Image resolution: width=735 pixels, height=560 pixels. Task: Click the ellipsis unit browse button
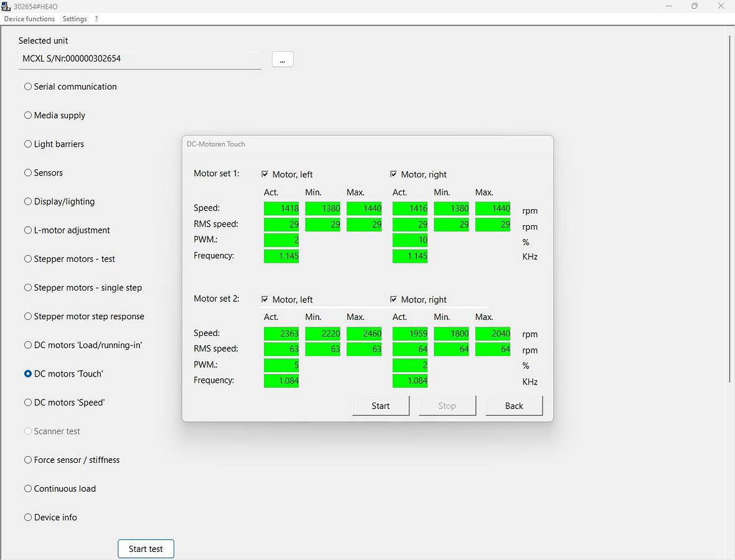(x=283, y=59)
